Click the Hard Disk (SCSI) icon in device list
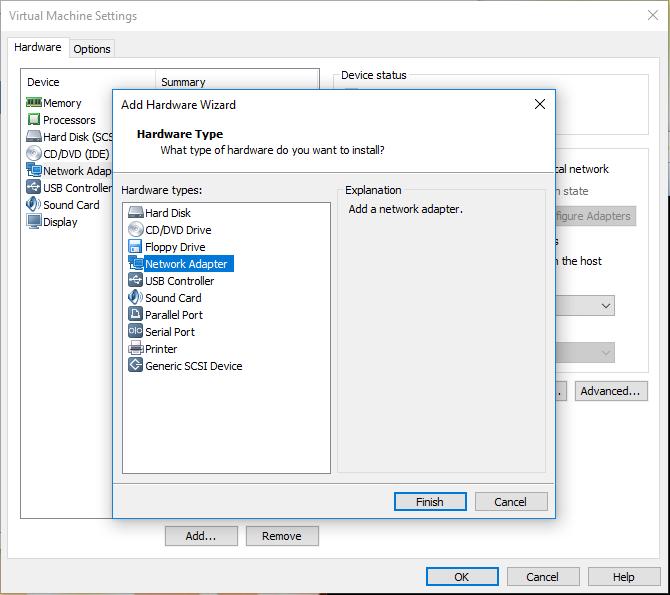Screen dimensions: 670x595 pos(34,136)
